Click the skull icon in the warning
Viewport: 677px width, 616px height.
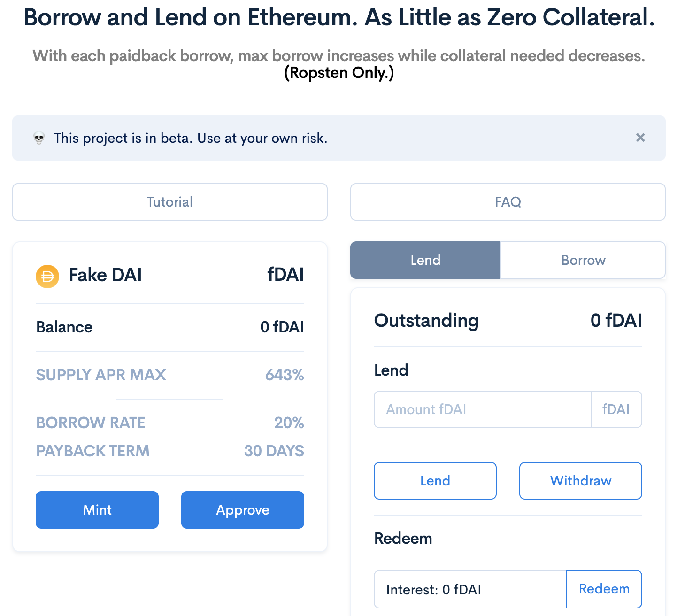coord(39,139)
